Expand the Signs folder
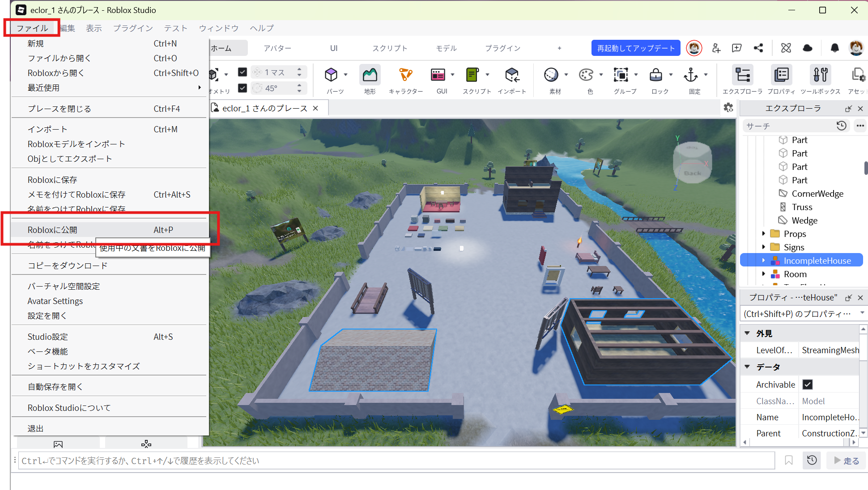This screenshot has height=490, width=868. [x=764, y=247]
